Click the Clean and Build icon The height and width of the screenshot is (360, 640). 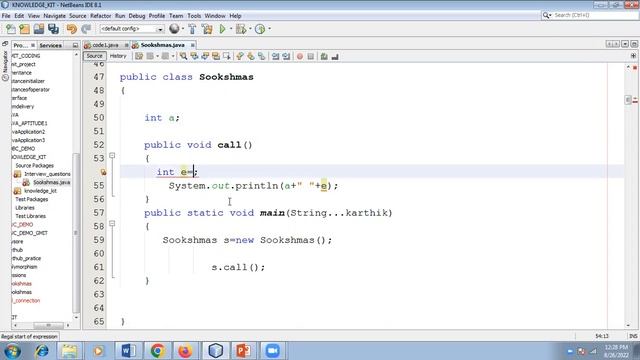(x=207, y=29)
